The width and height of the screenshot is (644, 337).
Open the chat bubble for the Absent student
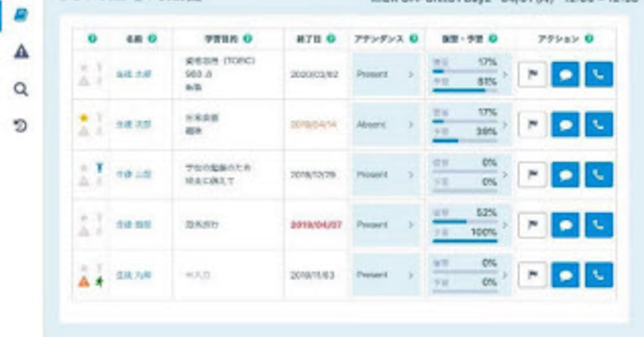[565, 124]
